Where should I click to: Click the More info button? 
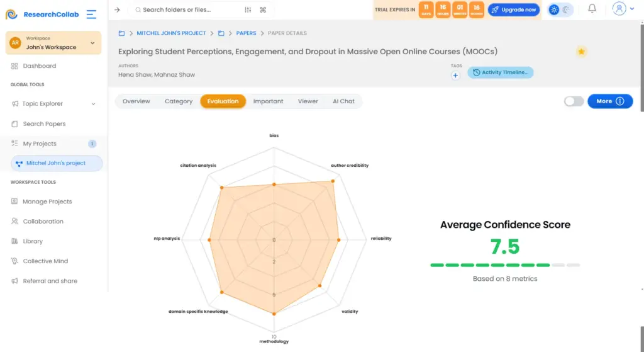[x=610, y=101]
